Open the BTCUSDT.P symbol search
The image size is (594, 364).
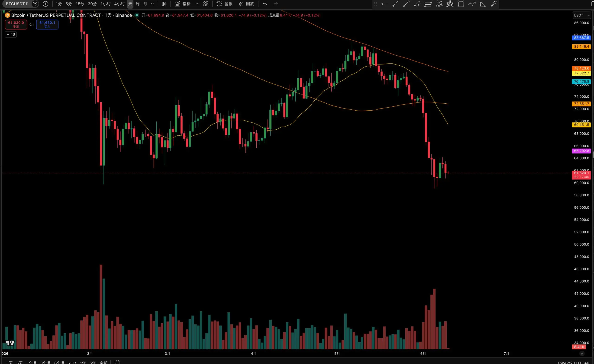(17, 4)
